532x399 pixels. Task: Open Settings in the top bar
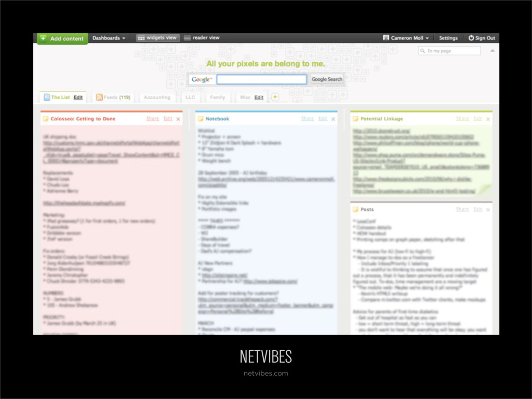point(448,38)
